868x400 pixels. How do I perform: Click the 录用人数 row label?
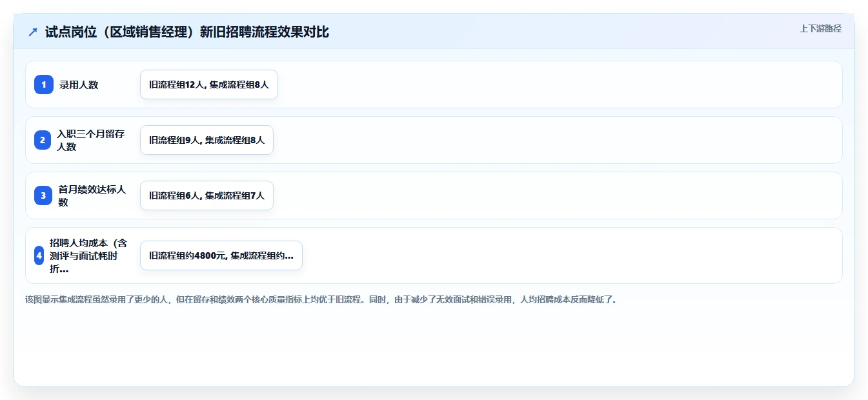[79, 85]
